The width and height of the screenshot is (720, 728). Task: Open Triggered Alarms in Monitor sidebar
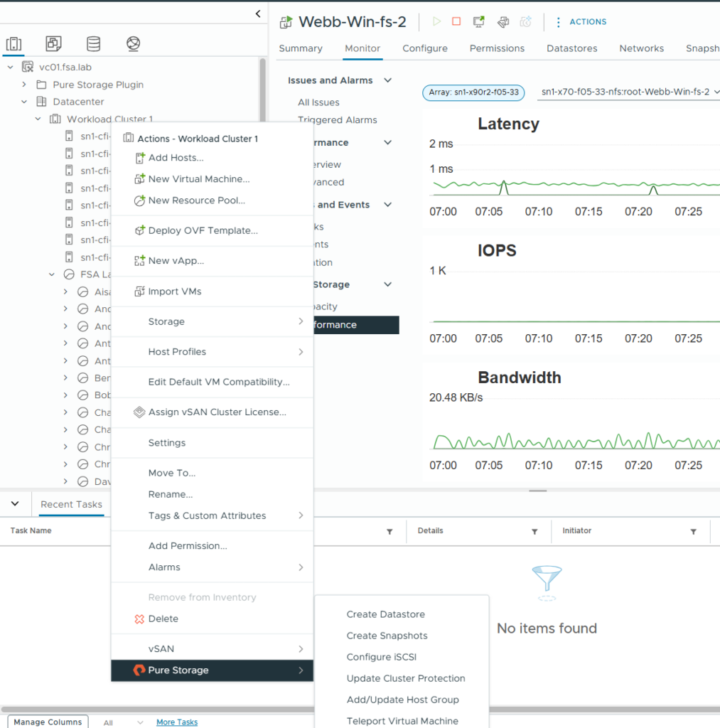338,119
